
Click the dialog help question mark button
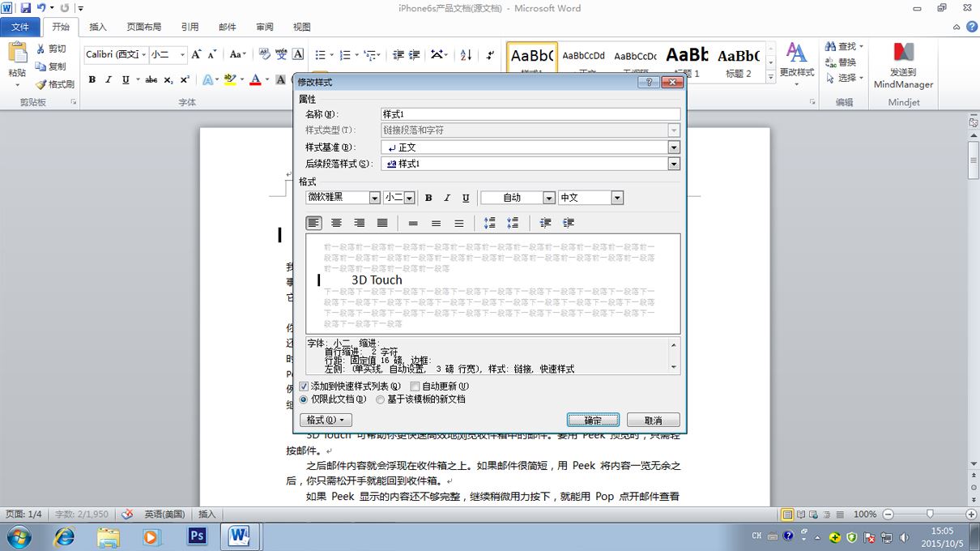pos(648,82)
